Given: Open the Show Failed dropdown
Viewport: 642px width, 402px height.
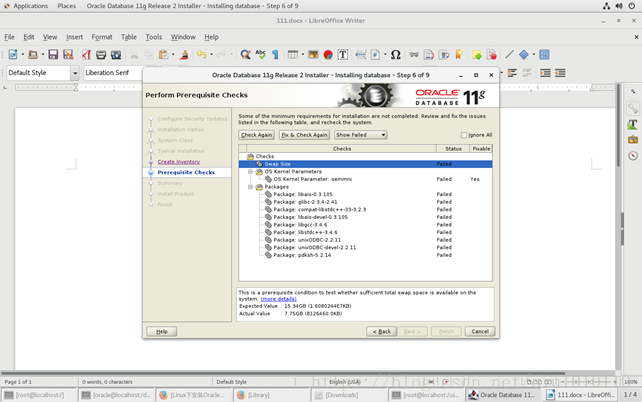Looking at the screenshot, I should click(361, 135).
